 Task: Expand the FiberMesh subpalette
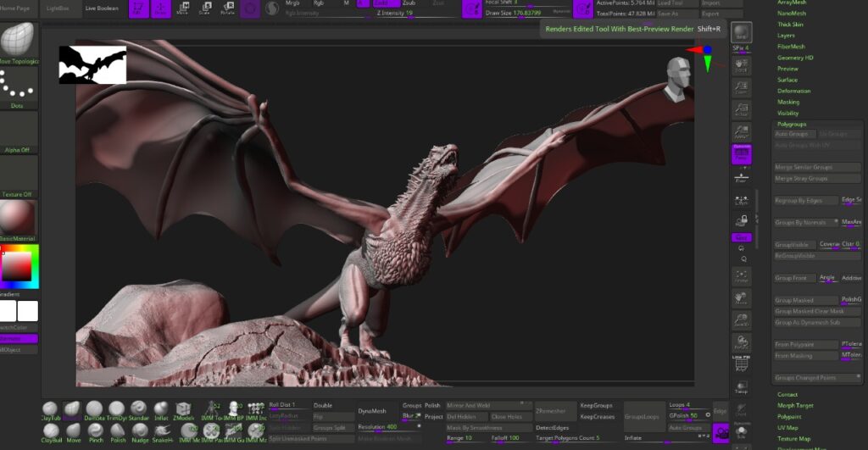pos(791,47)
